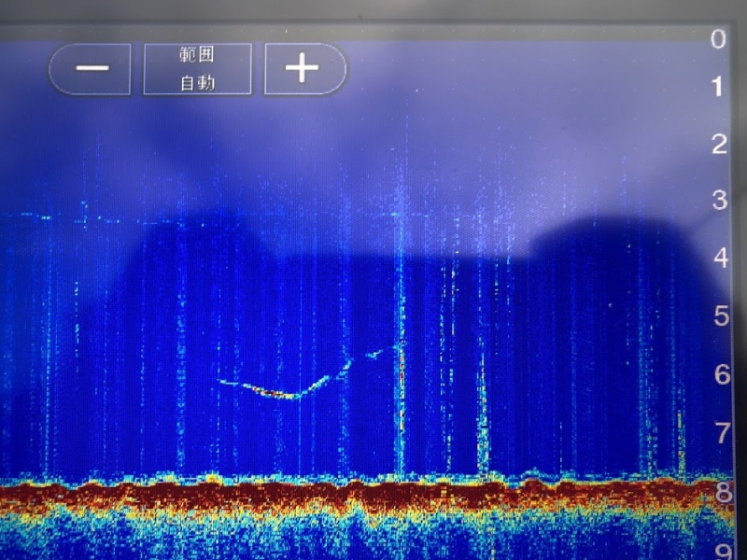Select depth scale marker 1
Viewport: 747px width, 560px height.
pos(718,89)
